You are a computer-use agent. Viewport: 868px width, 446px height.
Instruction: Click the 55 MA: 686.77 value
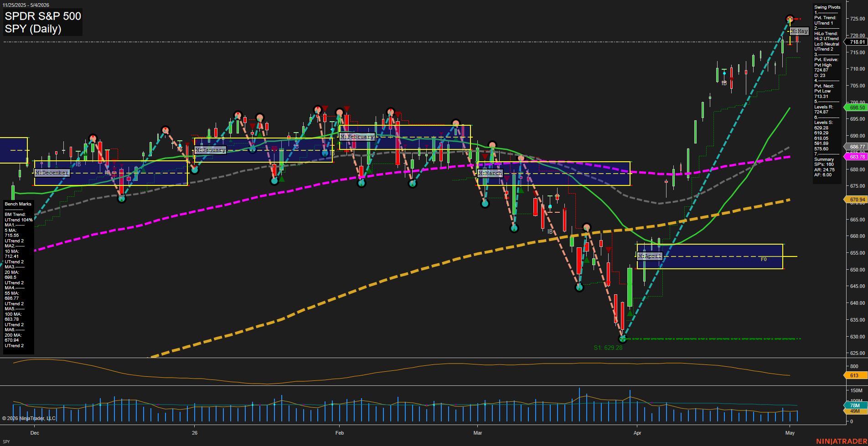(x=12, y=296)
